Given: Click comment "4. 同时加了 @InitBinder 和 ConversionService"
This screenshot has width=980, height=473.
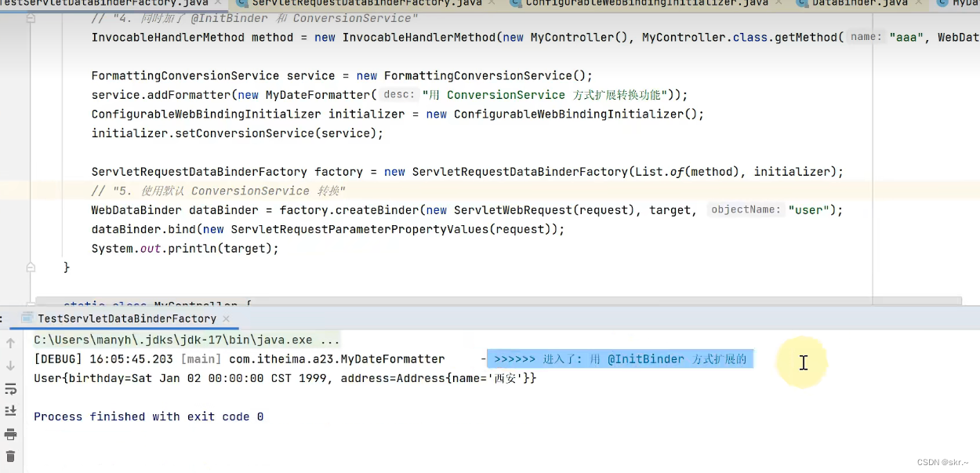Looking at the screenshot, I should click(x=256, y=18).
